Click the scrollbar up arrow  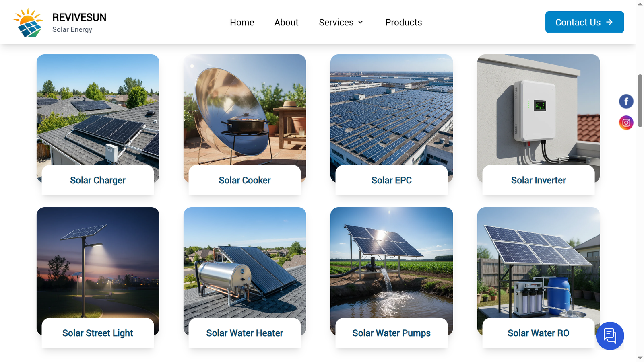(x=640, y=4)
